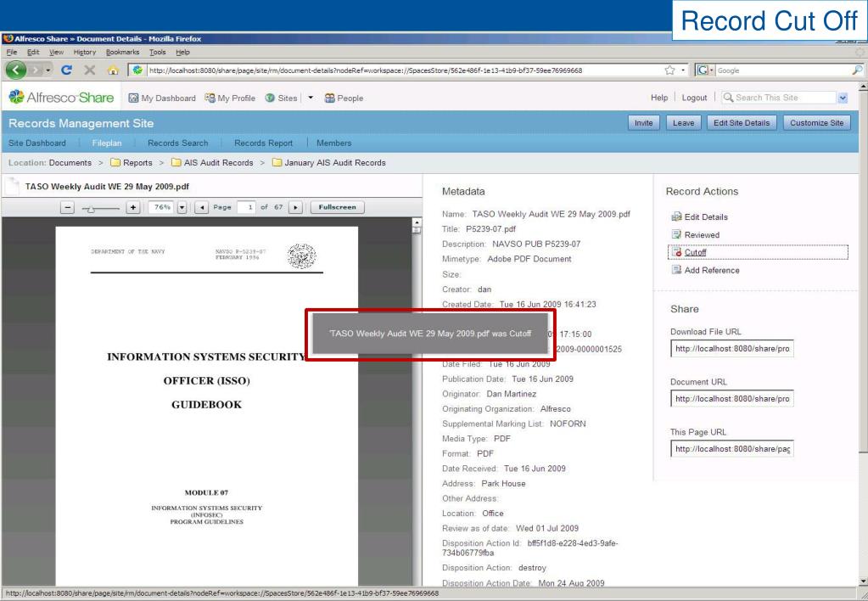
Task: Click Customize Site button
Action: tap(816, 123)
